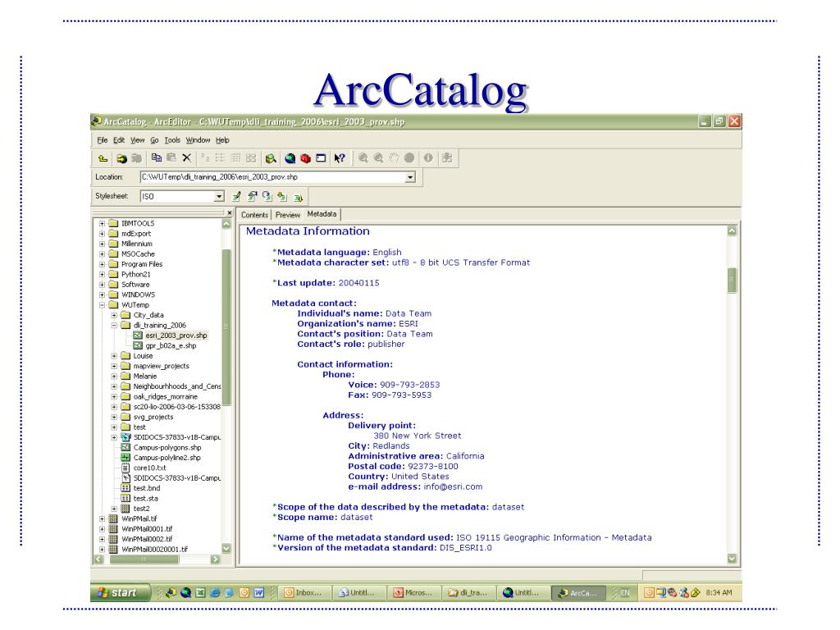
Task: Expand the City_data folder node
Action: point(114,315)
